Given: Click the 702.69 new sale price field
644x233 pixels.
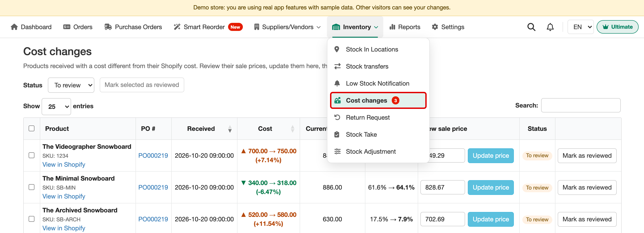Looking at the screenshot, I should pos(443,219).
